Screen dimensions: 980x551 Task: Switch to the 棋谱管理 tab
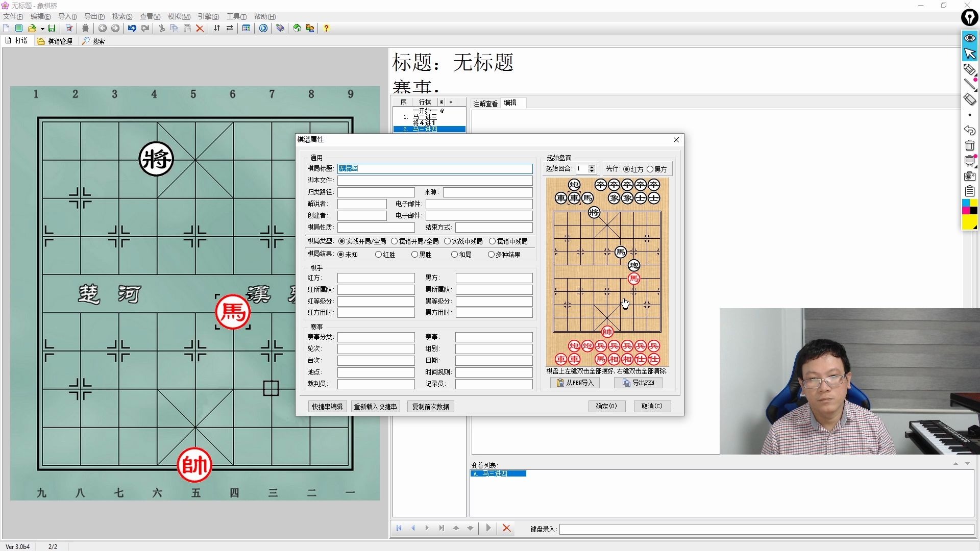[55, 41]
